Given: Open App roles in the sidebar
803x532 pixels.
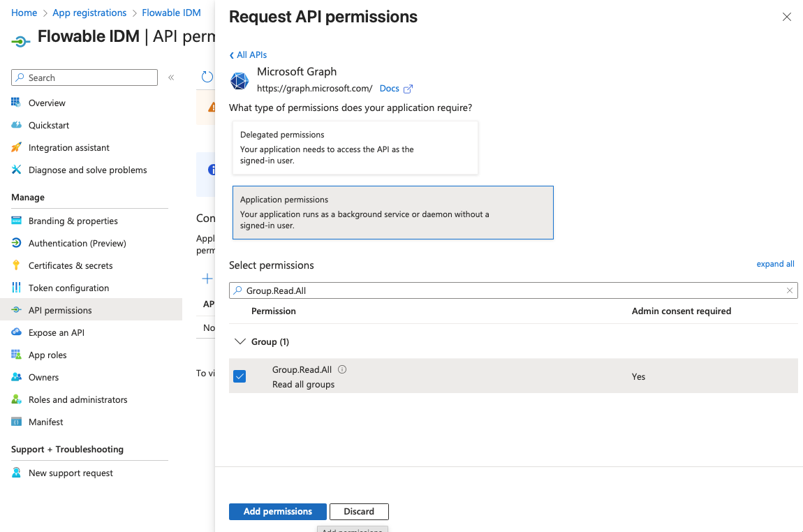Looking at the screenshot, I should pos(47,355).
